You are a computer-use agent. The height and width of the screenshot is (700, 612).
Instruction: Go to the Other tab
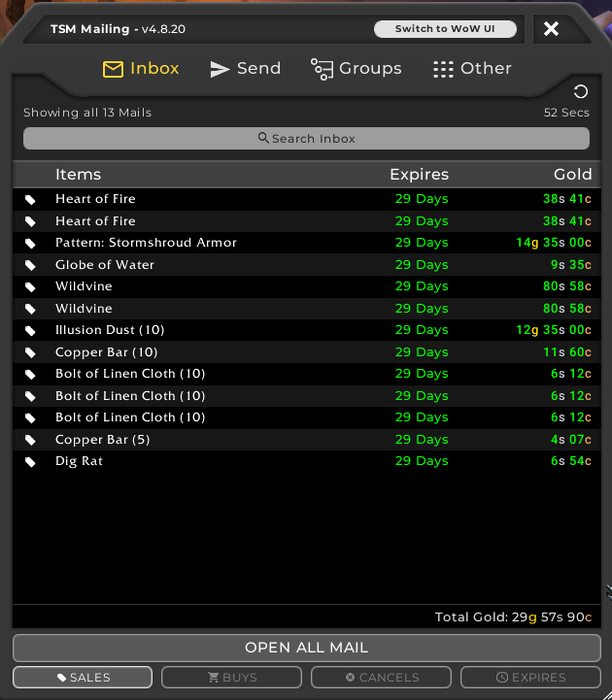click(x=472, y=69)
